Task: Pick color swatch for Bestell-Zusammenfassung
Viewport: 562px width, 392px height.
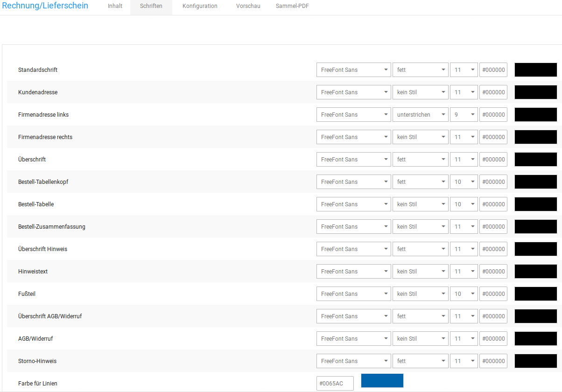Action: click(535, 227)
